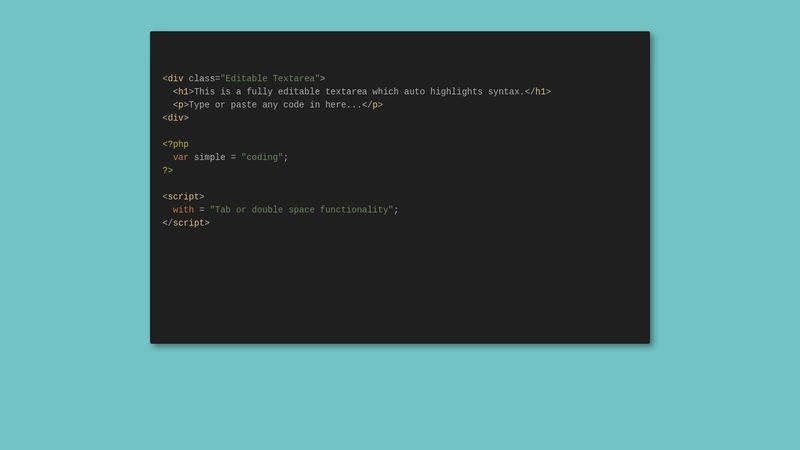Click the "Tab or double space functionality" string

pyautogui.click(x=302, y=210)
